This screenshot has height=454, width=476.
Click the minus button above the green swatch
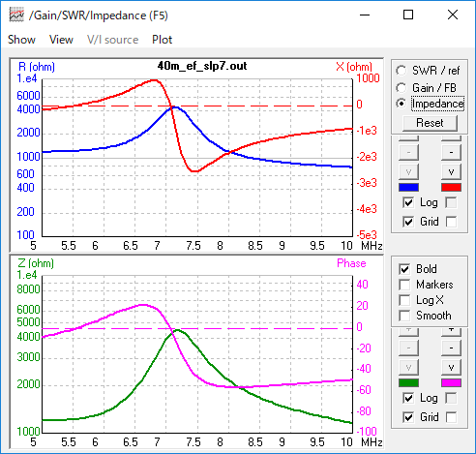(x=408, y=348)
